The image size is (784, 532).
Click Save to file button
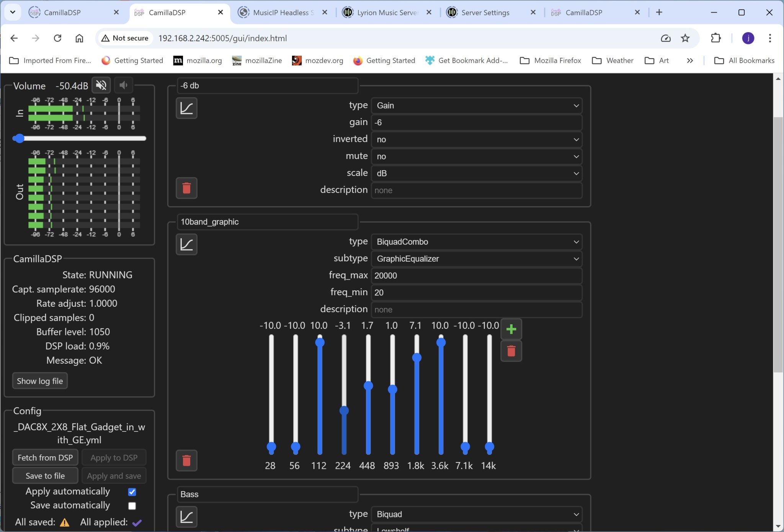click(45, 476)
